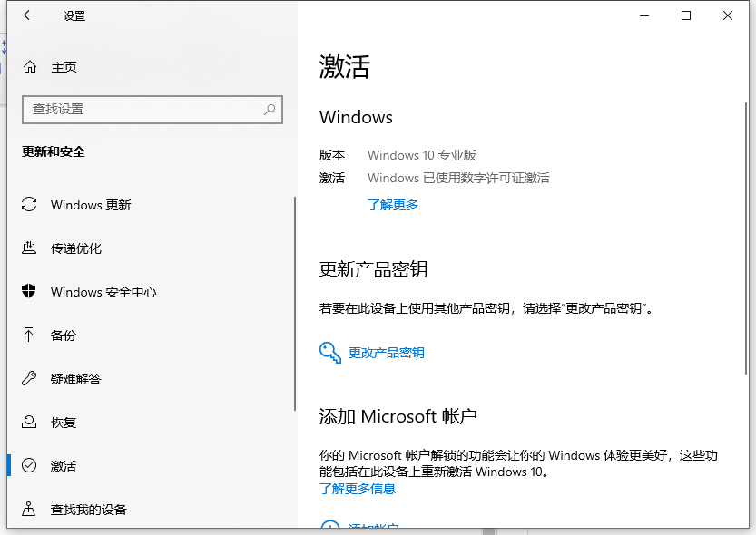Click the 传递优化 icon in sidebar
Image resolution: width=756 pixels, height=535 pixels.
[x=29, y=248]
